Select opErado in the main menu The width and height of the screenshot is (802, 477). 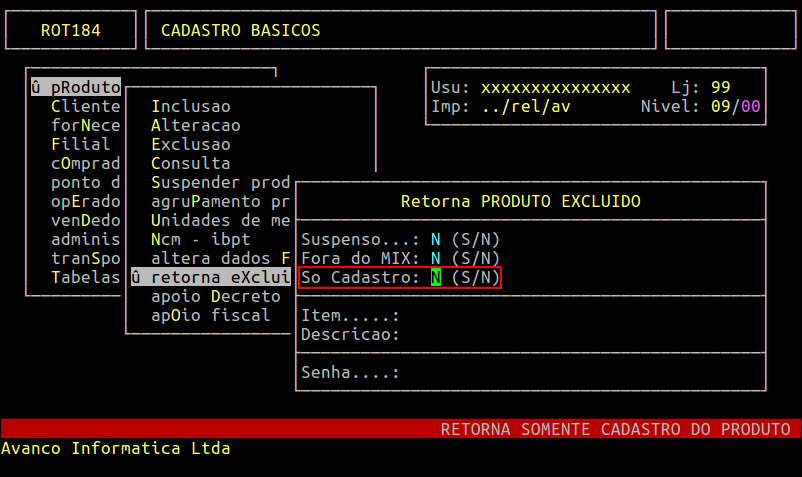(85, 201)
